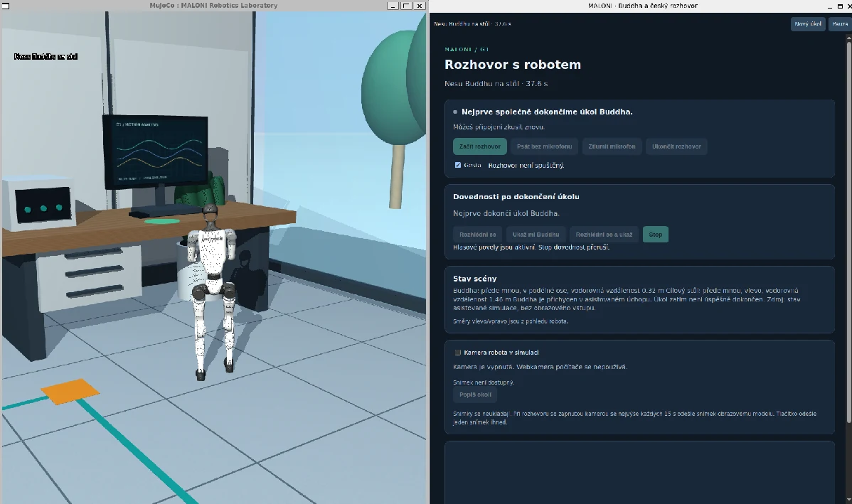852x504 pixels.
Task: Start conversation with Začít rozhovor
Action: coord(480,146)
